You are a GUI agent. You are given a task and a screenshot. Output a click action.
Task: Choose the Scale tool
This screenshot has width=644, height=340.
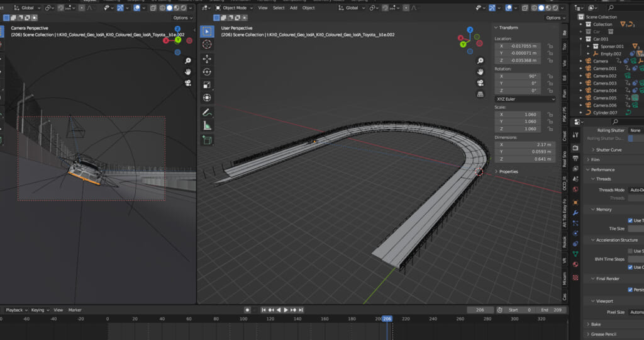click(x=207, y=85)
